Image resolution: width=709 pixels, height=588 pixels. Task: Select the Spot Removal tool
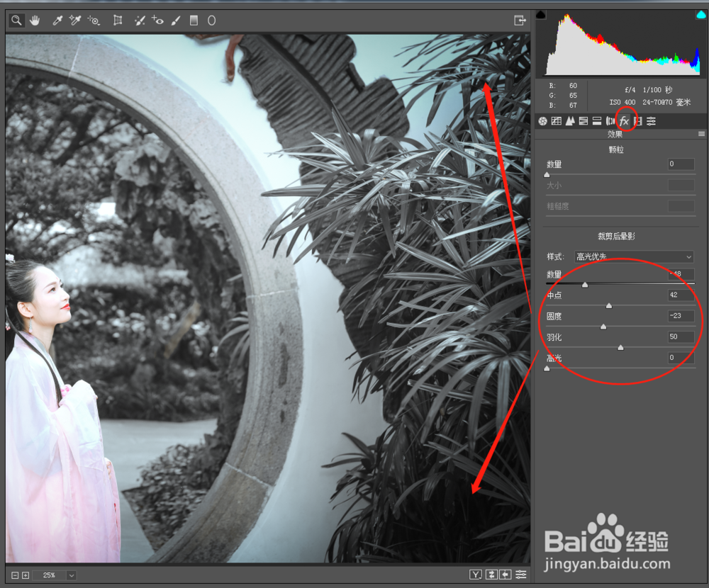(x=140, y=21)
